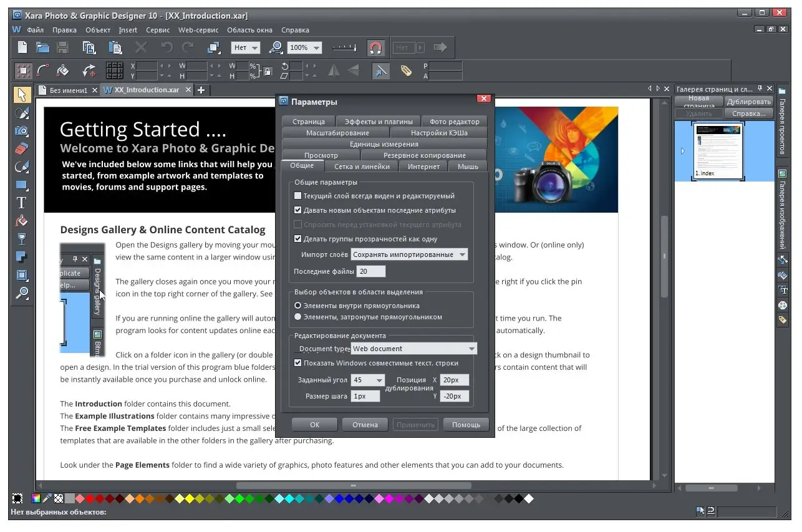Expand the 'Заданный угол' 45 dropdown
This screenshot has height=532, width=802.
[x=368, y=380]
